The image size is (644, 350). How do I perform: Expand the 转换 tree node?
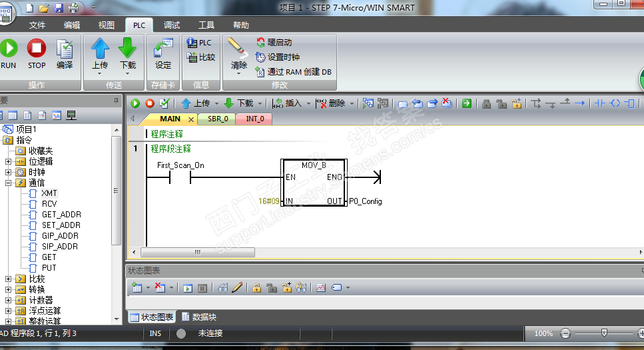coord(8,289)
